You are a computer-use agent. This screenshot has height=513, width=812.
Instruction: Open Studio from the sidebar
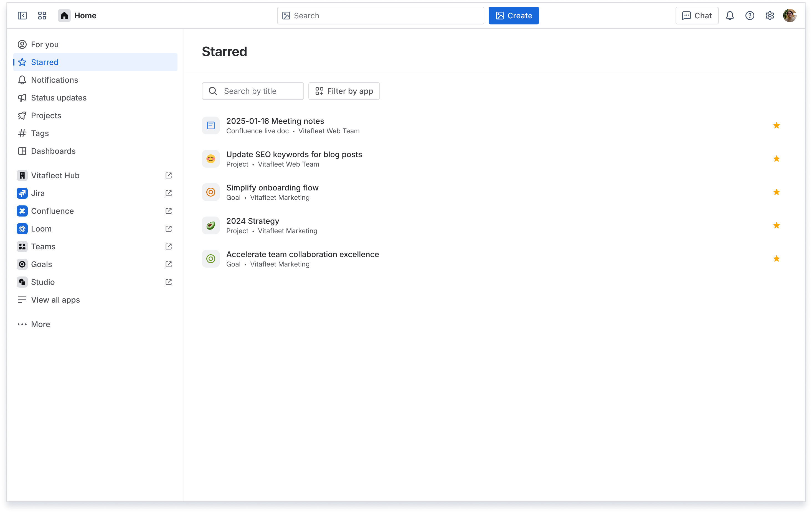click(42, 282)
